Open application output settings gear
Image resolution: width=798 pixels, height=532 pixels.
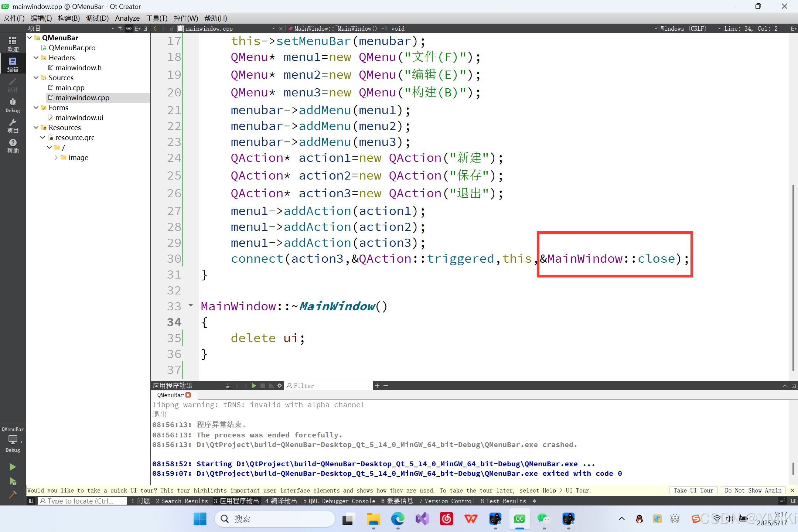[x=280, y=386]
